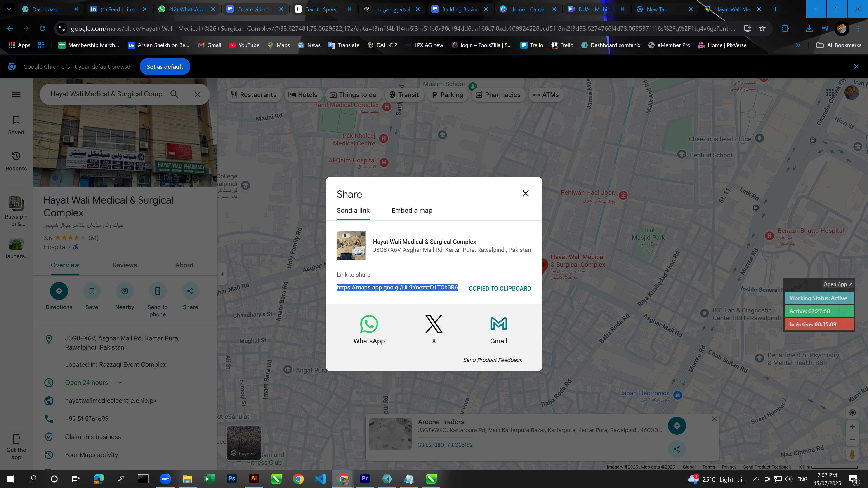Screen dimensions: 868x488
Task: Save the place using the Save icon
Action: pyautogui.click(x=92, y=296)
